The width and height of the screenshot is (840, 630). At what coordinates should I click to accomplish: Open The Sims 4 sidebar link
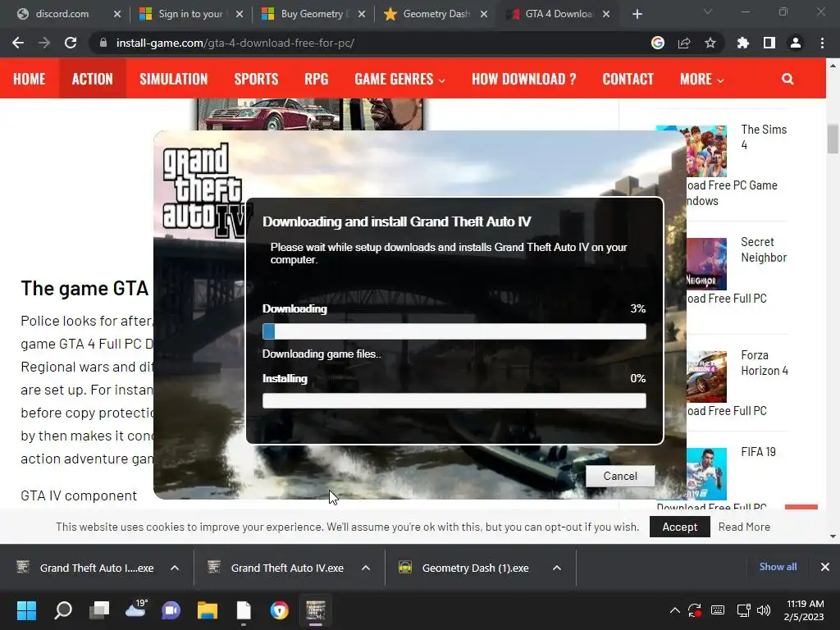[x=764, y=137]
